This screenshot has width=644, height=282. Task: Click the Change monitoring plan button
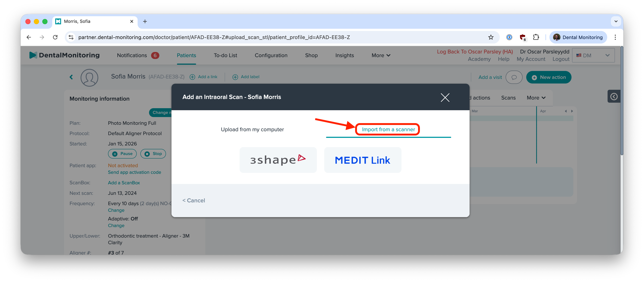[x=160, y=113]
